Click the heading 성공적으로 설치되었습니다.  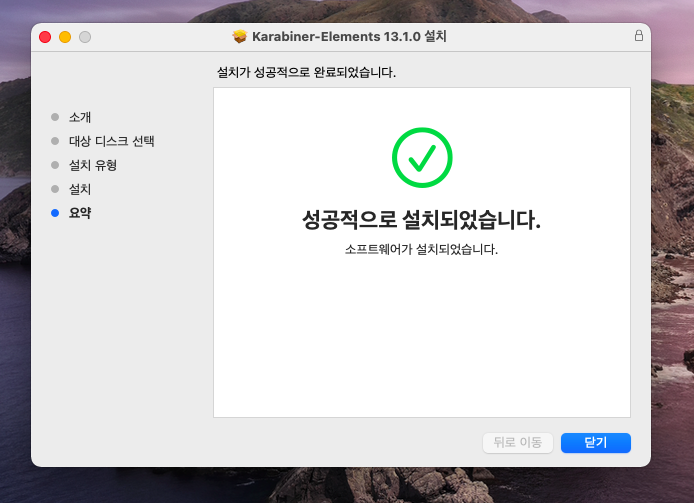[421, 220]
